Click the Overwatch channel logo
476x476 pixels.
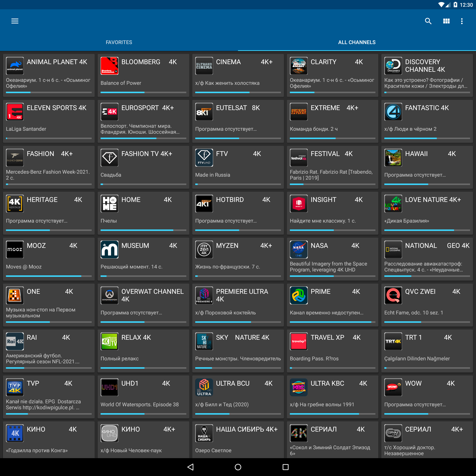[x=109, y=295]
